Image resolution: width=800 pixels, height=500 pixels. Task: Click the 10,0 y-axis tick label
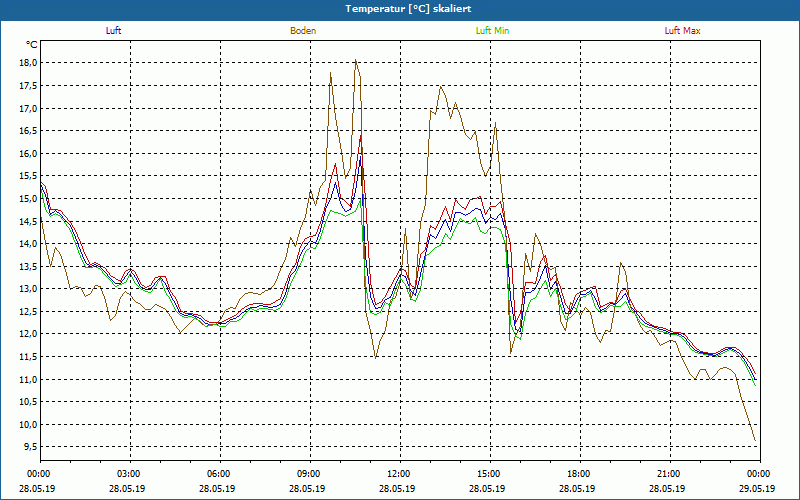pos(26,424)
